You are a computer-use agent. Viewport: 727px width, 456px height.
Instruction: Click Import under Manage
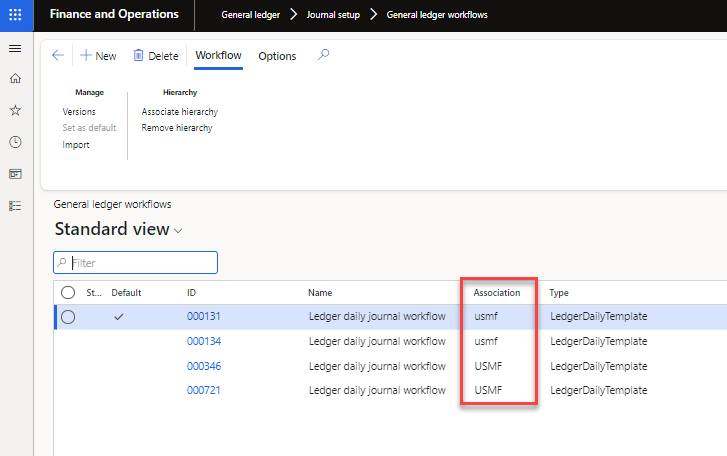pos(76,145)
